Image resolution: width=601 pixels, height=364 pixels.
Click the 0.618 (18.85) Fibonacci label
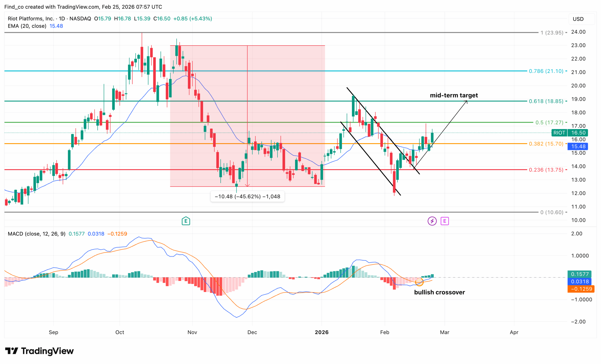click(546, 101)
